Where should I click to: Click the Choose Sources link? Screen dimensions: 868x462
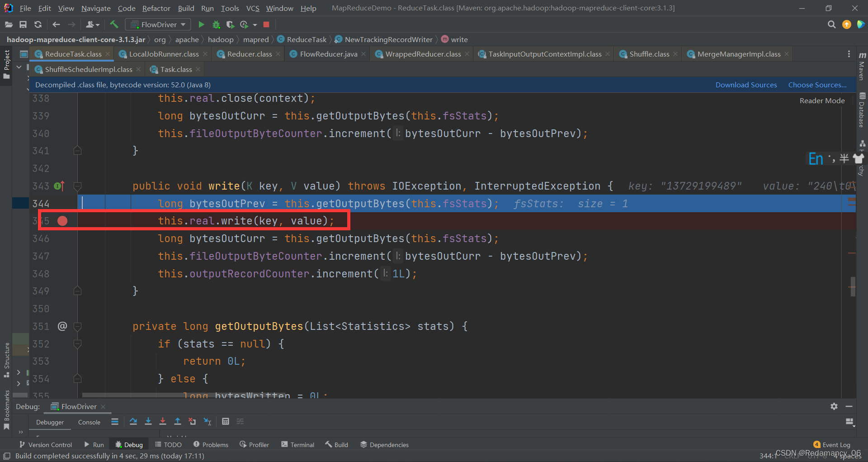817,85
